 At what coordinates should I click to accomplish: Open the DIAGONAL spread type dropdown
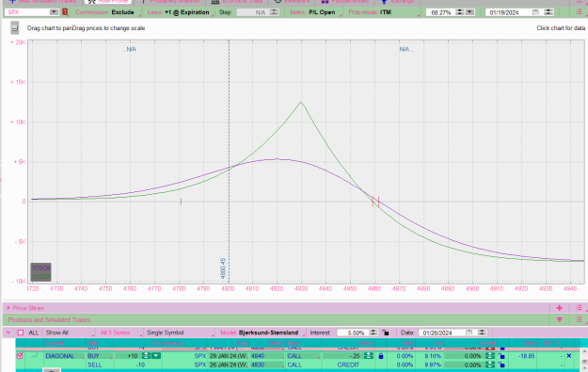(64, 356)
